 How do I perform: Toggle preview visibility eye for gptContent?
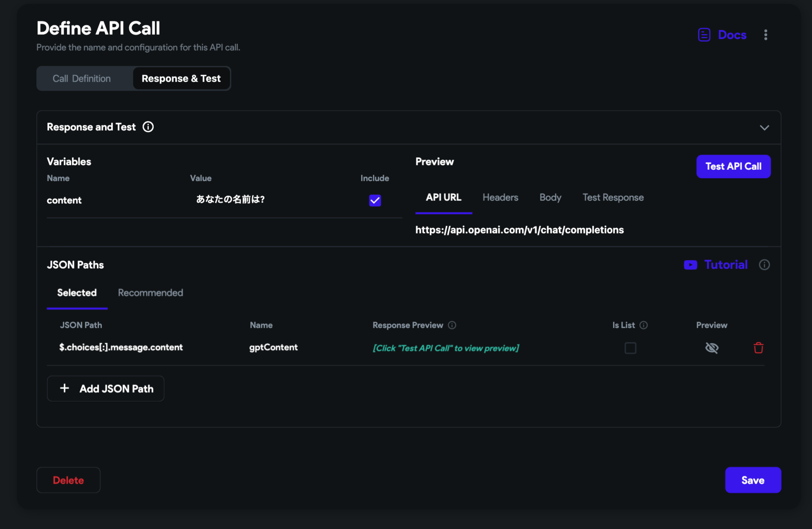pos(712,348)
